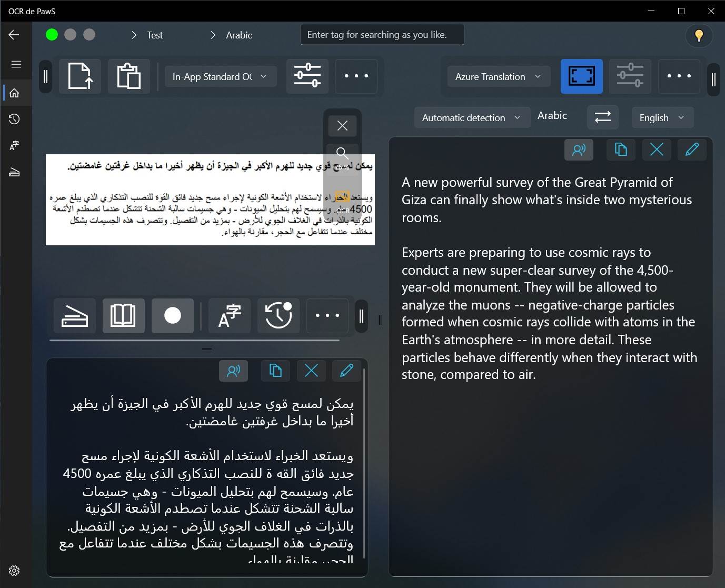Viewport: 725px width, 588px height.
Task: Open the English target language dropdown
Action: coord(662,117)
